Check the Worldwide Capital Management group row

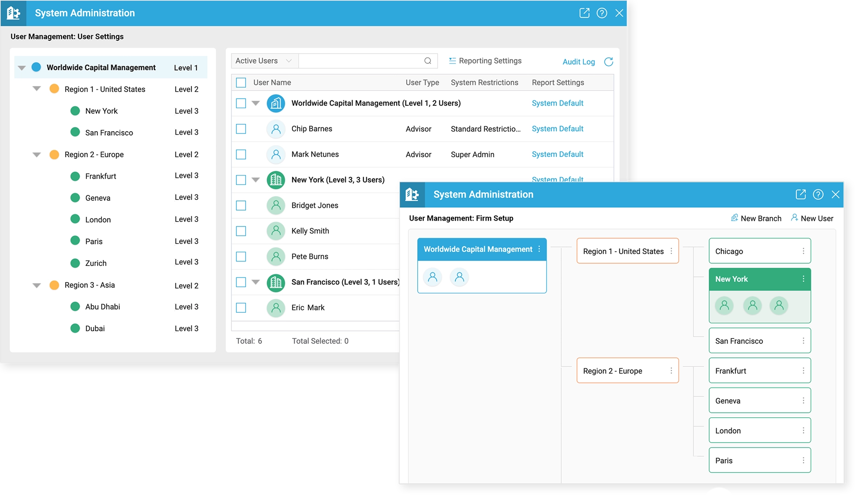pyautogui.click(x=241, y=103)
